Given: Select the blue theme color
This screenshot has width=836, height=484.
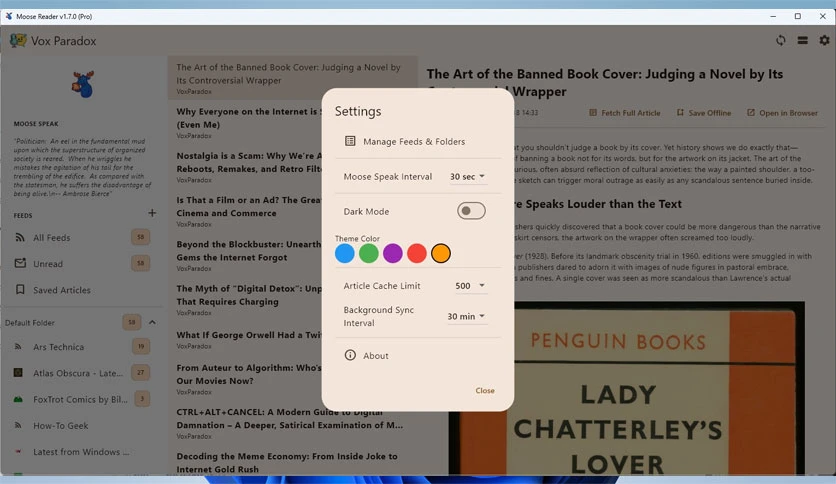Looking at the screenshot, I should coord(344,253).
